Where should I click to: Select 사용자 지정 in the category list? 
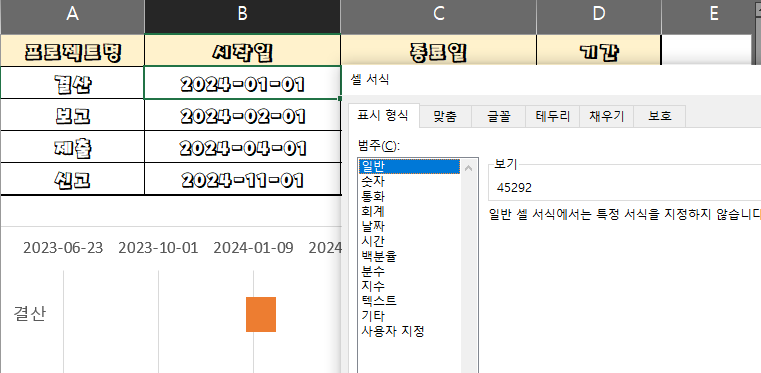coord(409,331)
